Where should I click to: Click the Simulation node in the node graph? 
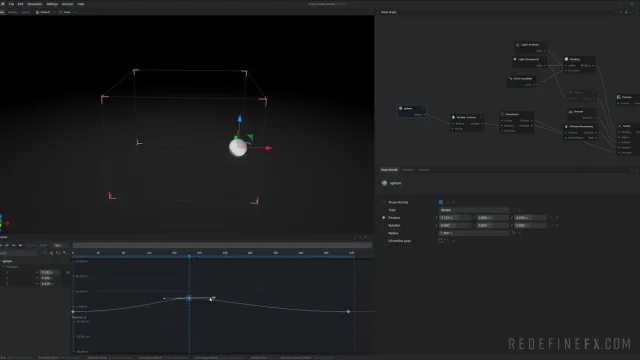click(517, 122)
